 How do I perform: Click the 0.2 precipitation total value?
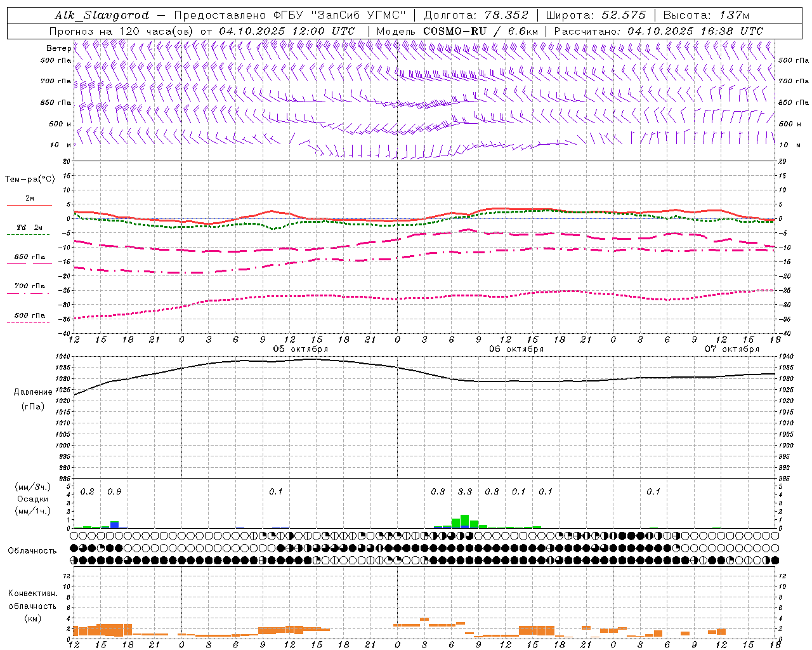tap(88, 491)
